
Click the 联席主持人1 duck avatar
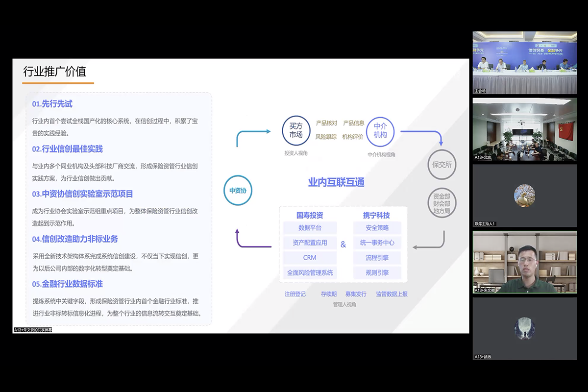coord(524,195)
